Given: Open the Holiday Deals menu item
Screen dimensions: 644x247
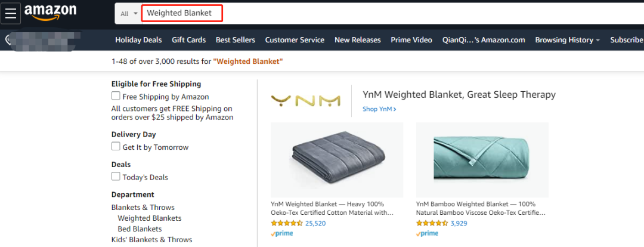Looking at the screenshot, I should (138, 40).
